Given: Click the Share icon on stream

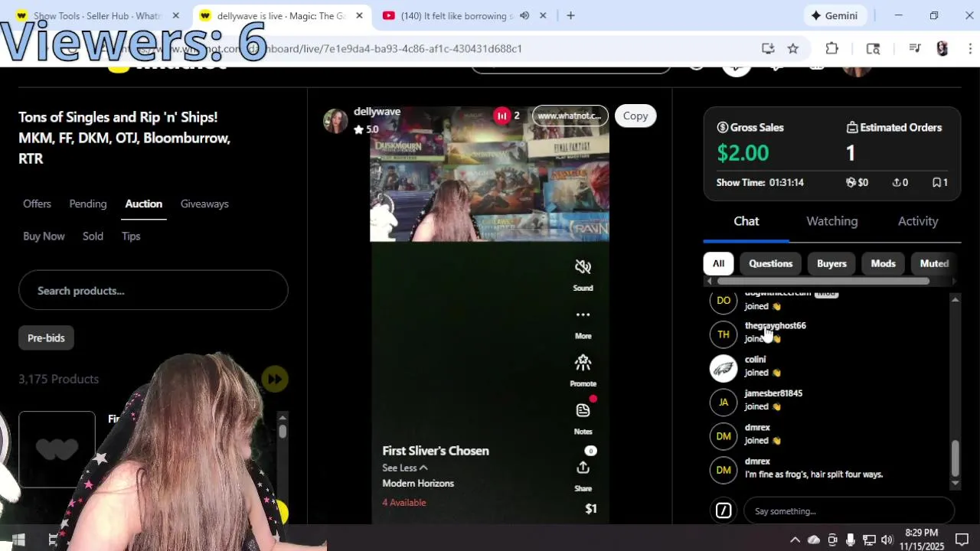Looking at the screenshot, I should pos(583,468).
